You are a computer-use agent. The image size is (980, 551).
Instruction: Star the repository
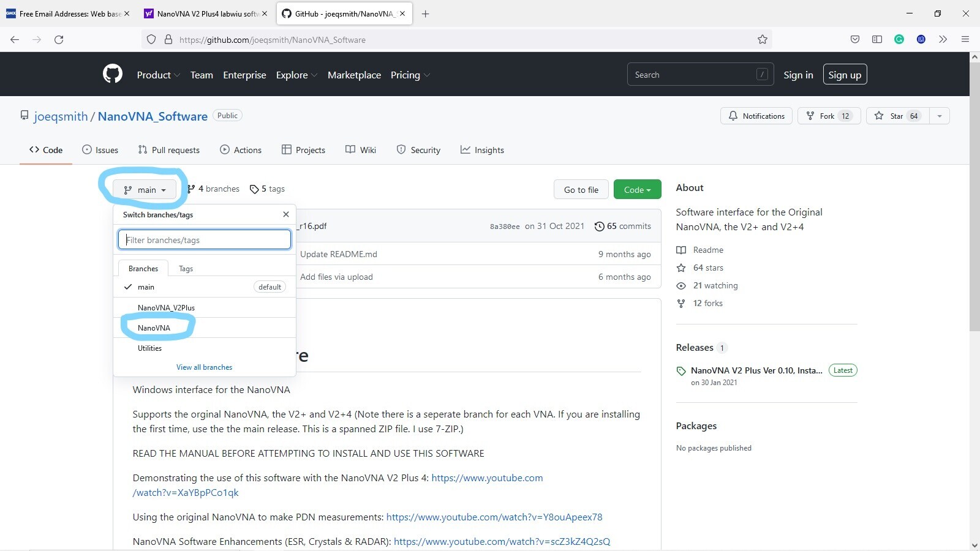click(x=898, y=116)
